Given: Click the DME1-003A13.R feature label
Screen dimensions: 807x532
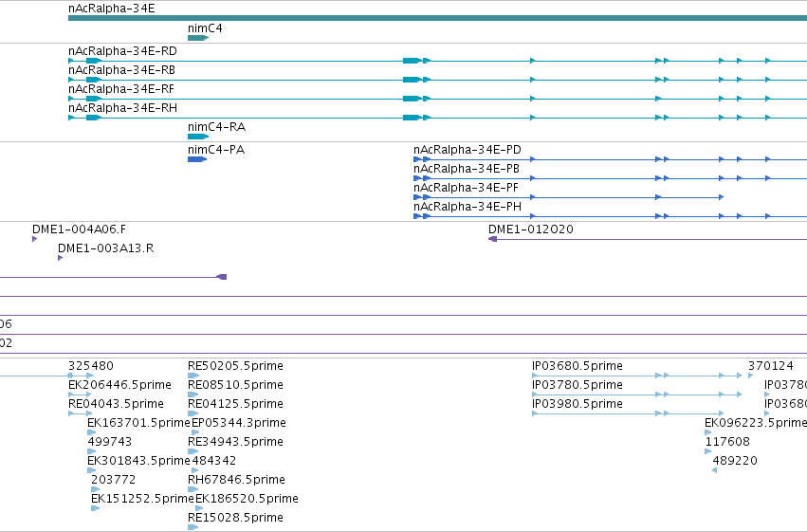Looking at the screenshot, I should click(x=105, y=248).
